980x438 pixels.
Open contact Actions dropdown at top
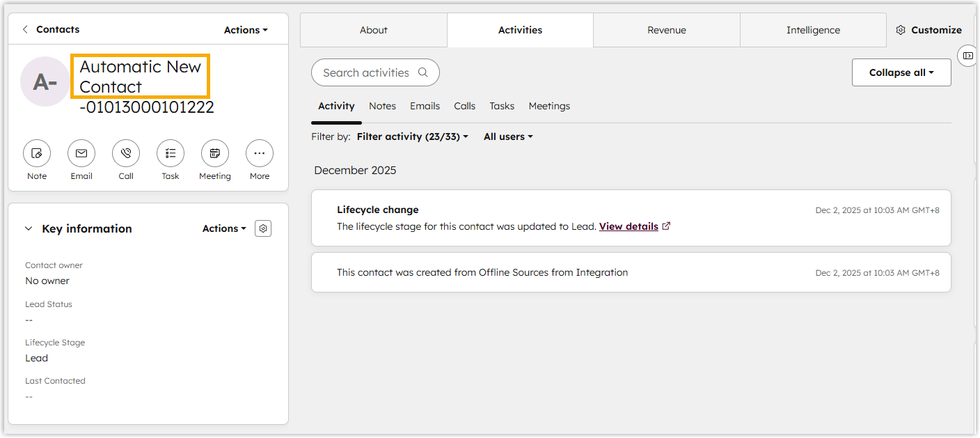click(246, 30)
